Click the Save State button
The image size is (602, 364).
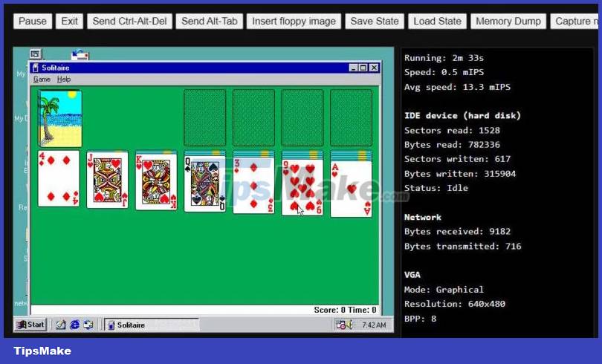pos(375,21)
